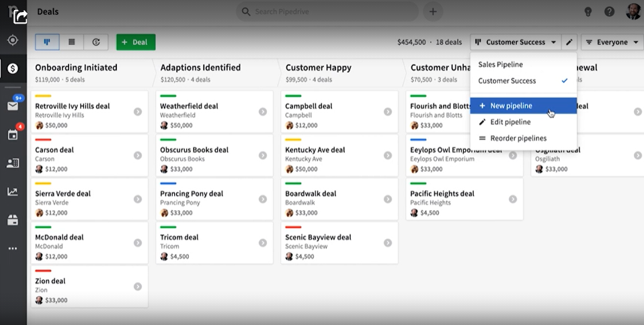Click arrow on Scenic Bayview deal

click(x=388, y=243)
